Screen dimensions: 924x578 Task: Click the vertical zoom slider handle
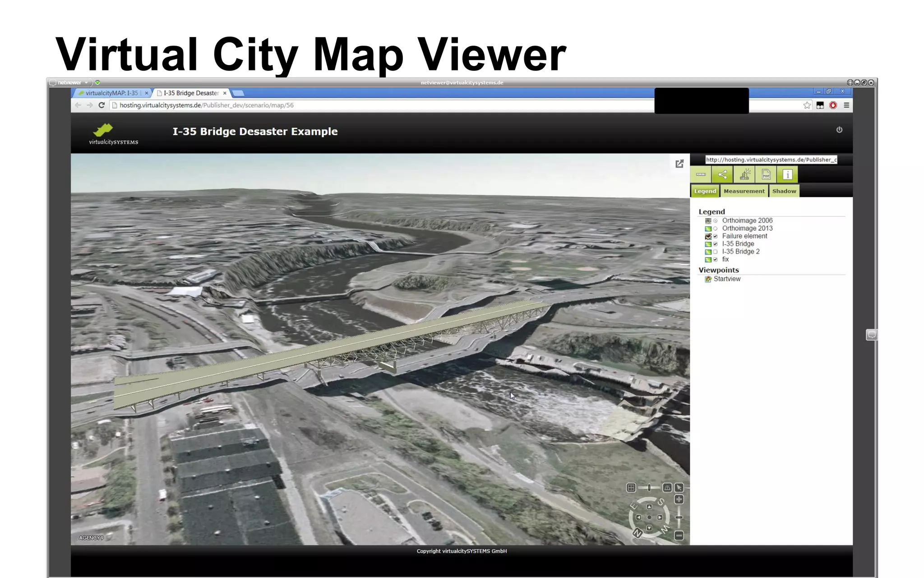coord(679,517)
